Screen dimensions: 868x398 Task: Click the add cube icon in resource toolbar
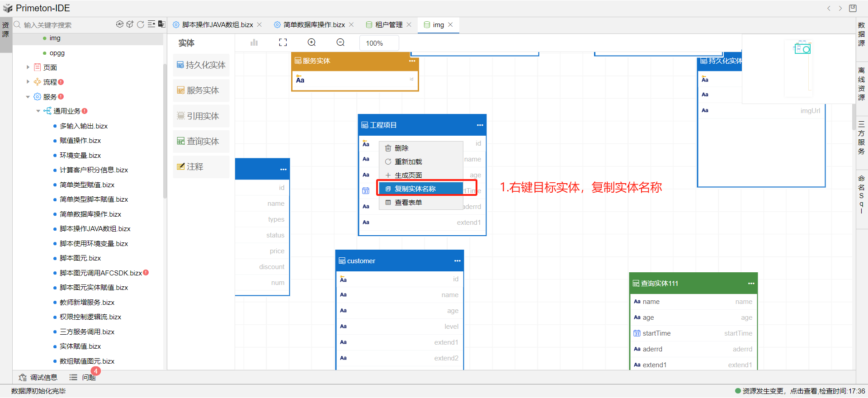130,24
